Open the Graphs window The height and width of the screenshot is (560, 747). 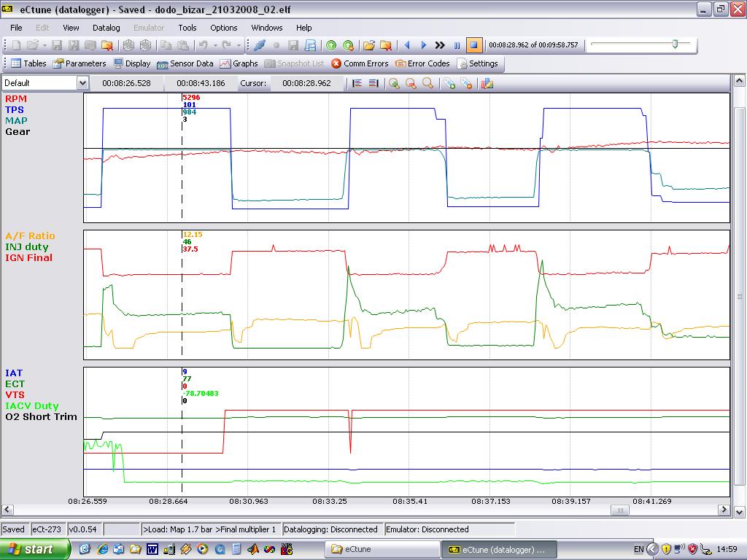(239, 63)
